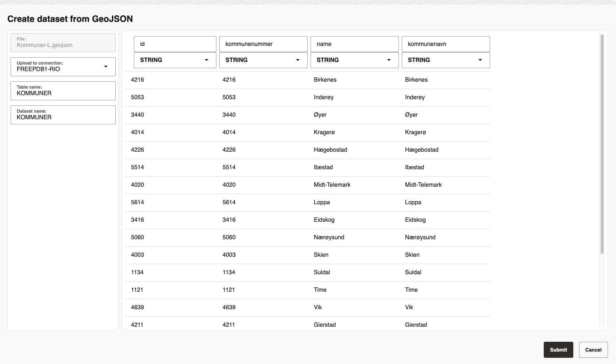Expand the kommunenummer column type dropdown
This screenshot has width=616, height=364.
coord(263,60)
